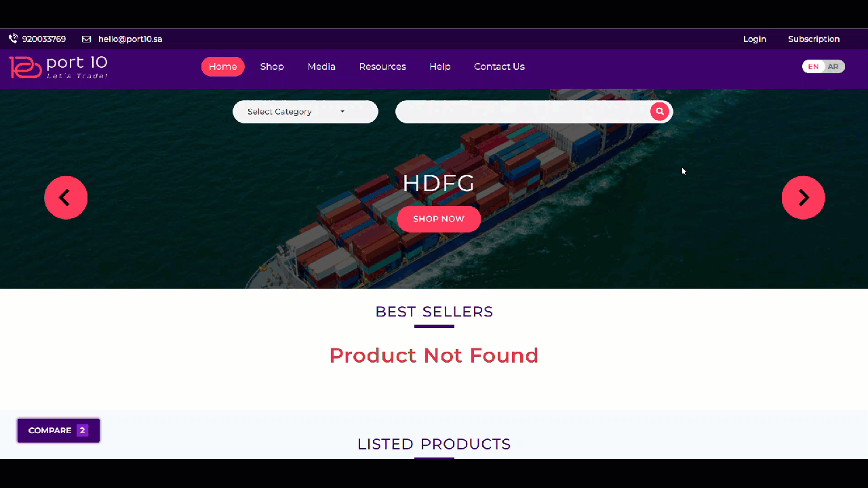Click the Port 10 logo
The width and height of the screenshot is (868, 488).
pyautogui.click(x=58, y=67)
